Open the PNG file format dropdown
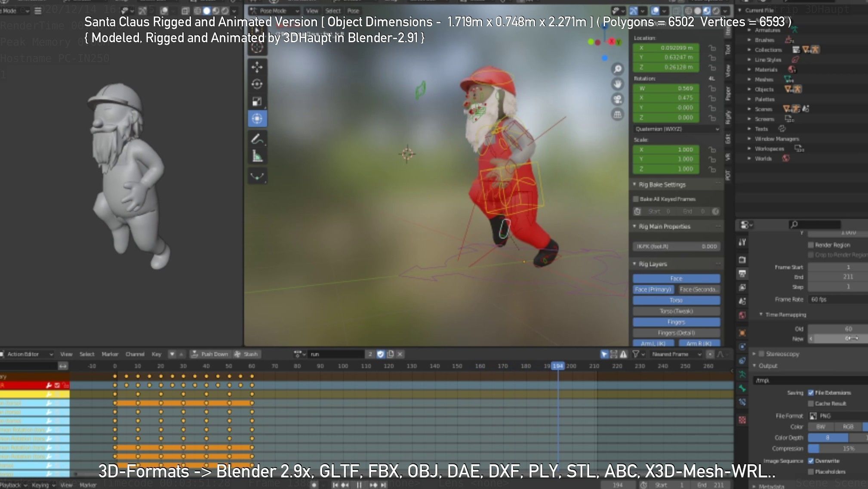 (838, 416)
